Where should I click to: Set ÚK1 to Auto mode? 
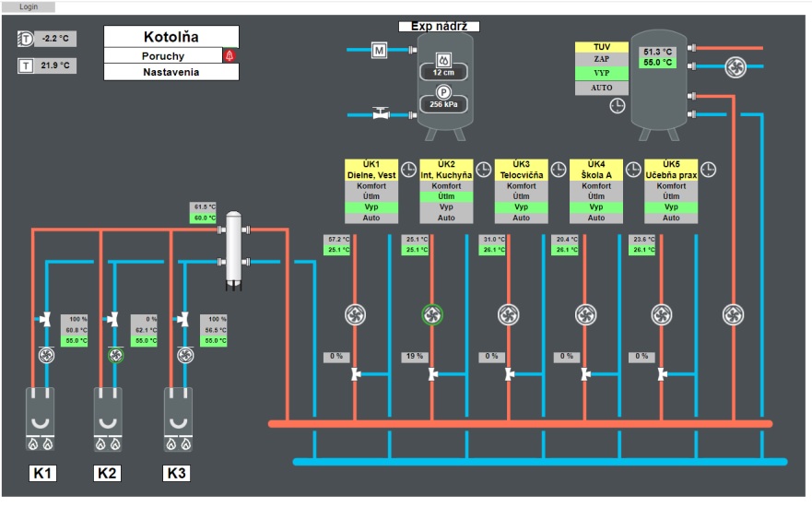click(371, 218)
